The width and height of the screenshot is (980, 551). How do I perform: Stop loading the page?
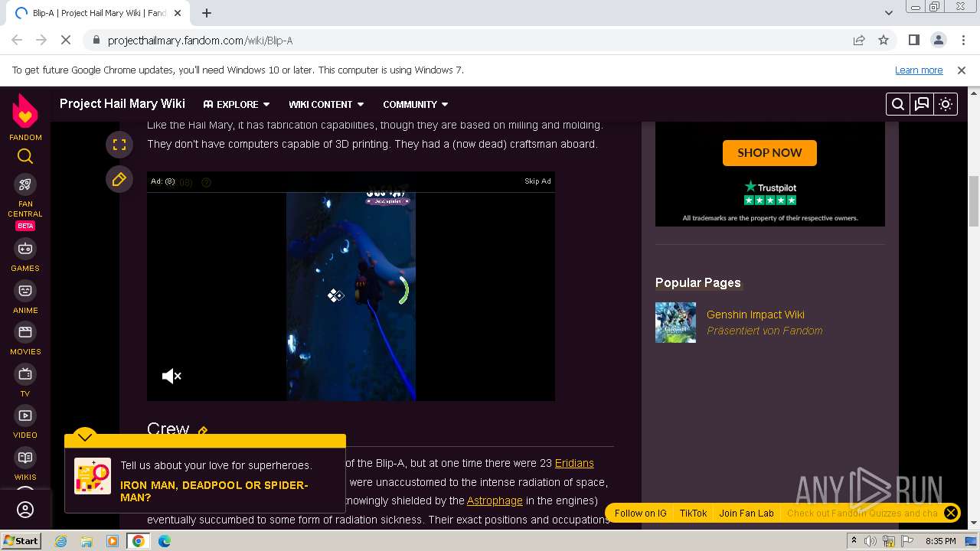tap(66, 40)
